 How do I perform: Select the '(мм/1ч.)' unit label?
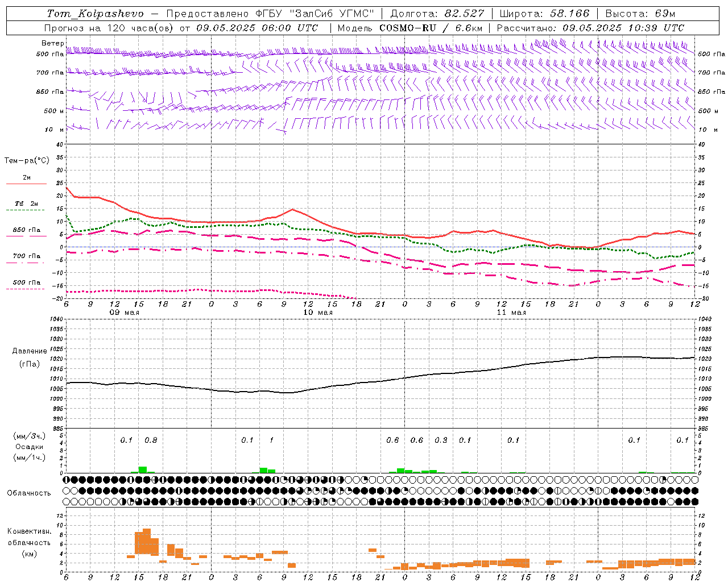(30, 458)
